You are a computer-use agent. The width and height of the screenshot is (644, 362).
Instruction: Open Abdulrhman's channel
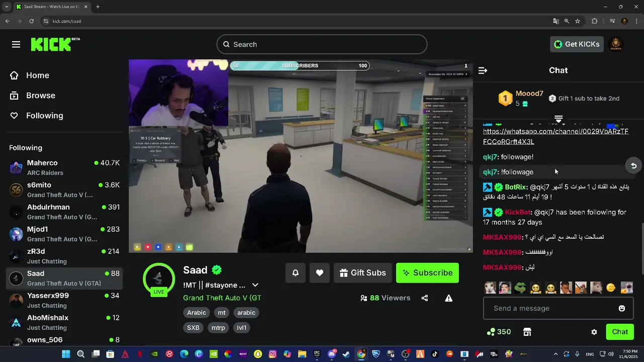[64, 212]
